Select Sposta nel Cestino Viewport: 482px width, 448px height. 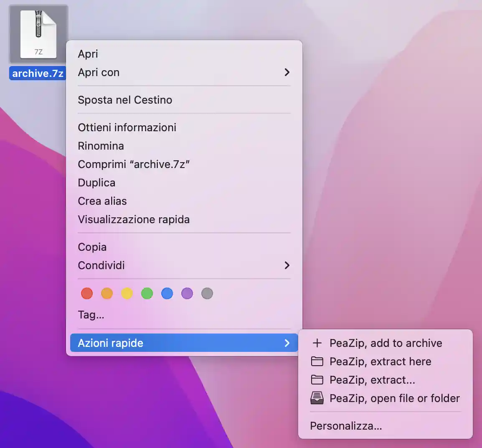125,100
